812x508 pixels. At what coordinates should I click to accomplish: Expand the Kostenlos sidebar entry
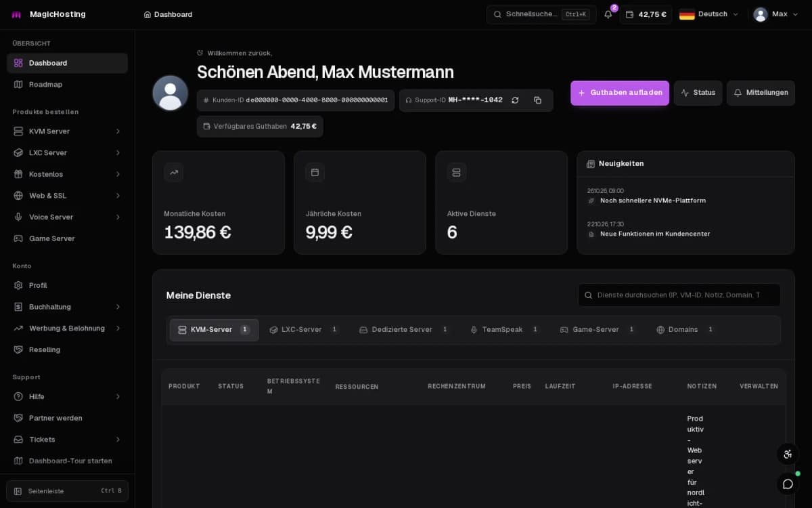[67, 174]
